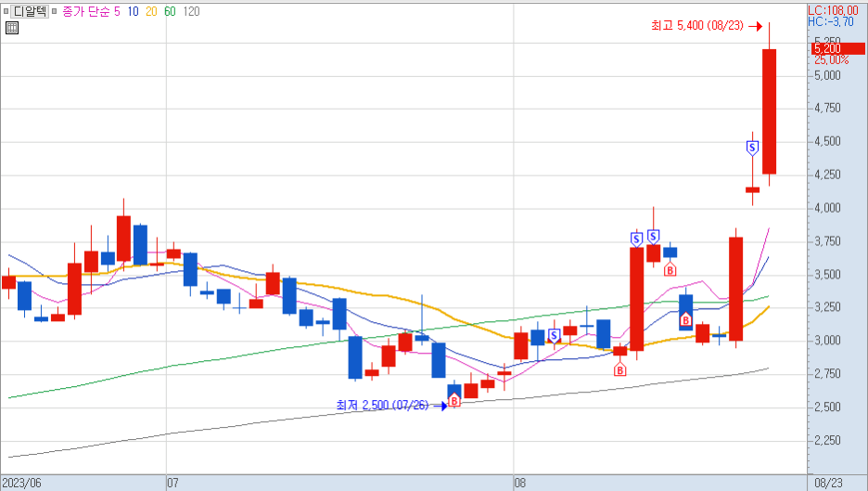Select the 10-day moving average legend
Screen dimensions: 868x491
coord(133,11)
